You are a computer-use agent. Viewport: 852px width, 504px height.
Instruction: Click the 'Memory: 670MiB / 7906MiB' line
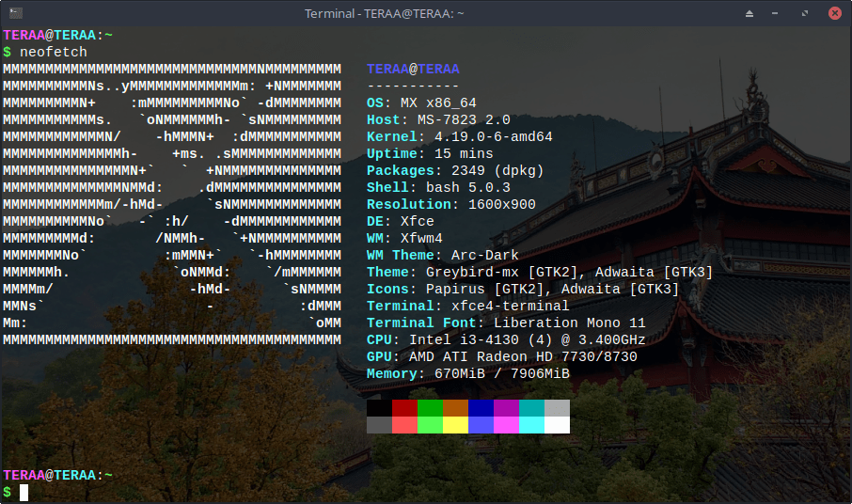coord(468,373)
